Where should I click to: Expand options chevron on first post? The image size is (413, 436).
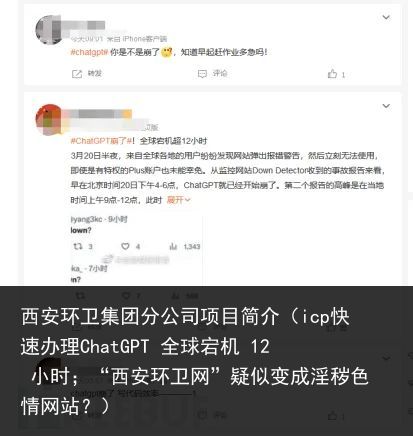(386, 17)
